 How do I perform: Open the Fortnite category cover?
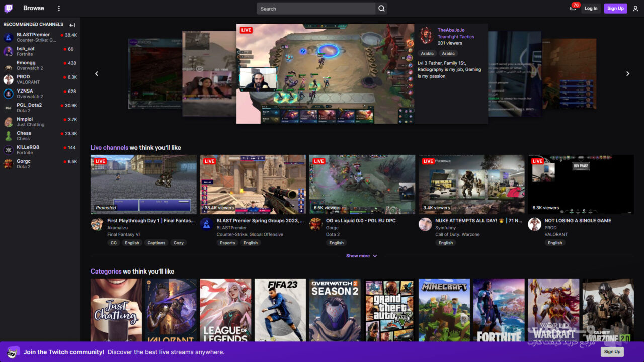[x=499, y=310]
